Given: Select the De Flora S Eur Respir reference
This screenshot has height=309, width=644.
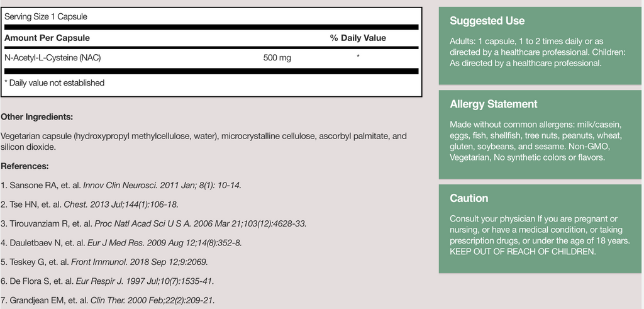Looking at the screenshot, I should (107, 281).
